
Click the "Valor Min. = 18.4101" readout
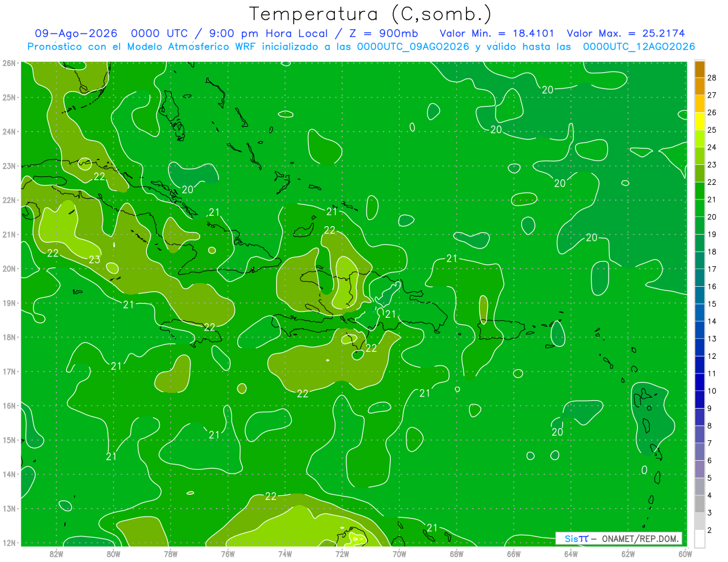[497, 33]
